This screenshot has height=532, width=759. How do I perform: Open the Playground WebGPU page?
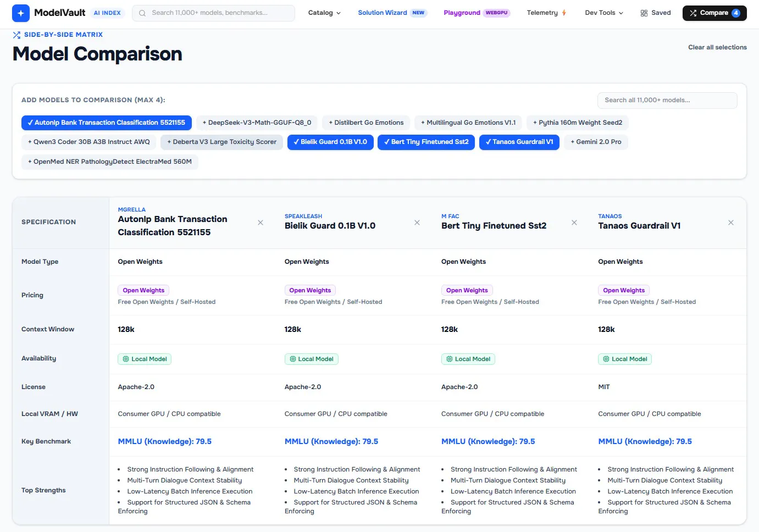pyautogui.click(x=477, y=13)
